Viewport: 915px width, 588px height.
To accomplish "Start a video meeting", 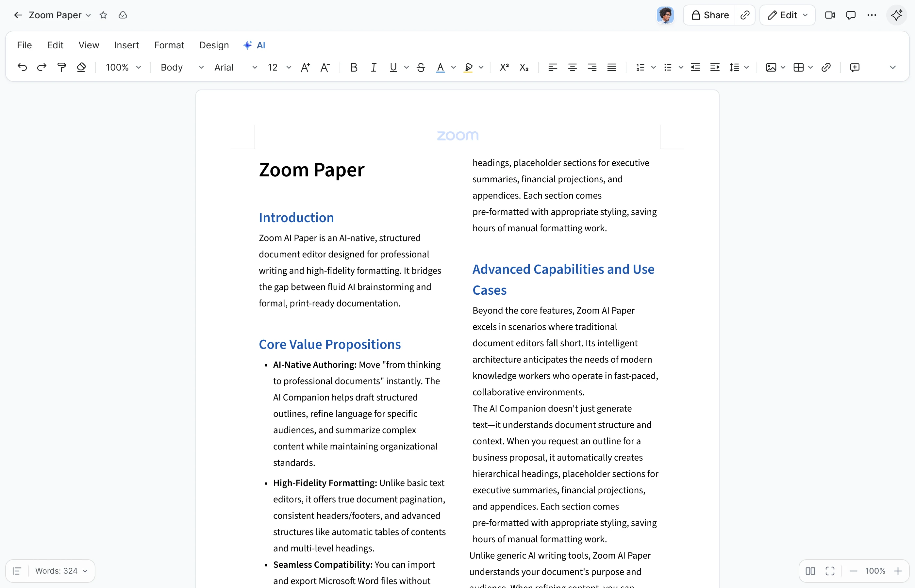I will 830,15.
